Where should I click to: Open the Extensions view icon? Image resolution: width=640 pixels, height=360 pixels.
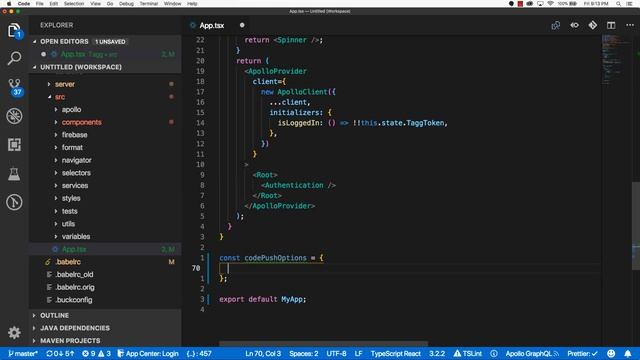[x=14, y=144]
